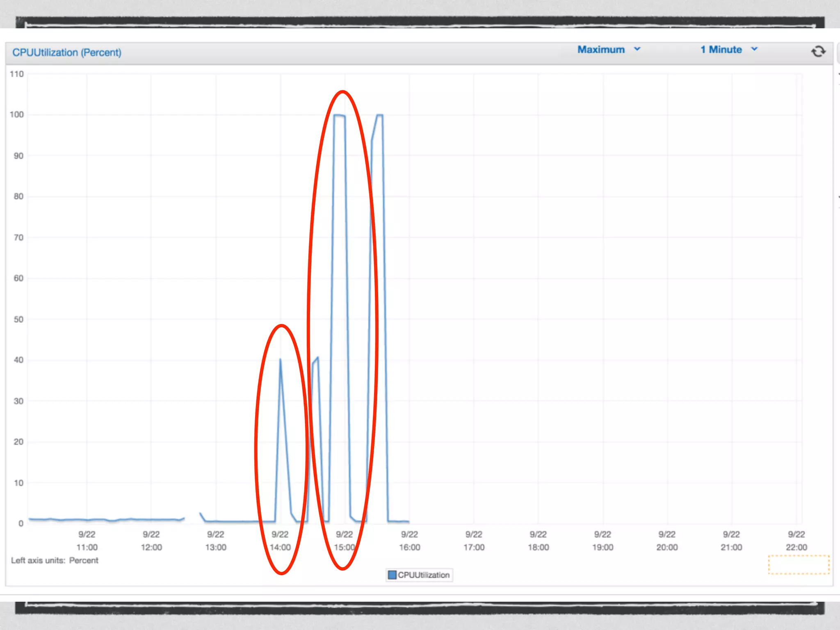Click the 9/22 16:00 time axis label
This screenshot has height=630, width=840.
click(x=409, y=541)
